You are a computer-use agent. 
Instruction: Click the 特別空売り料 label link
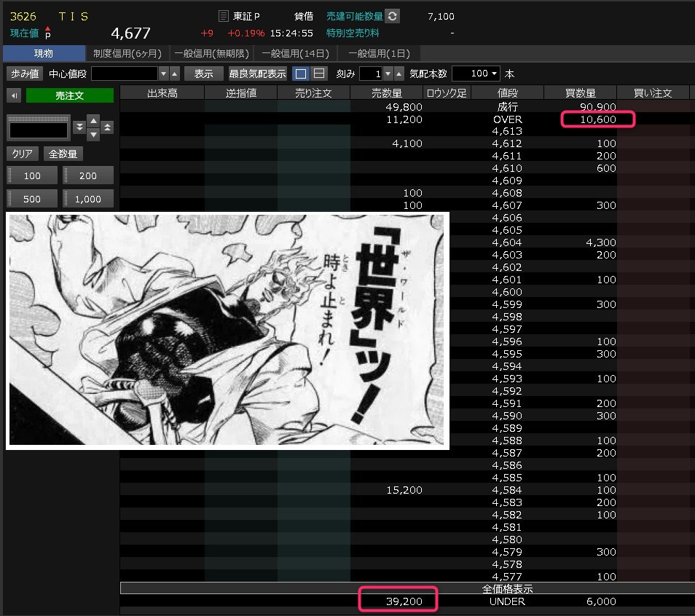353,33
